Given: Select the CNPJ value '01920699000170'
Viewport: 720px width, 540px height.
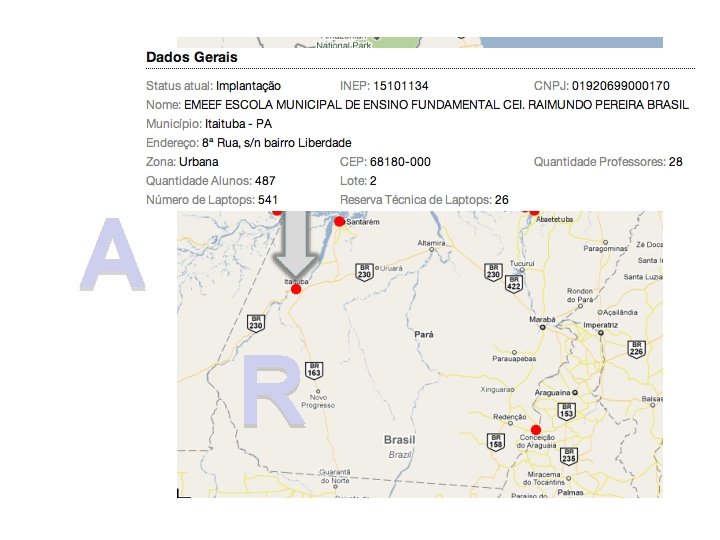Looking at the screenshot, I should (621, 86).
